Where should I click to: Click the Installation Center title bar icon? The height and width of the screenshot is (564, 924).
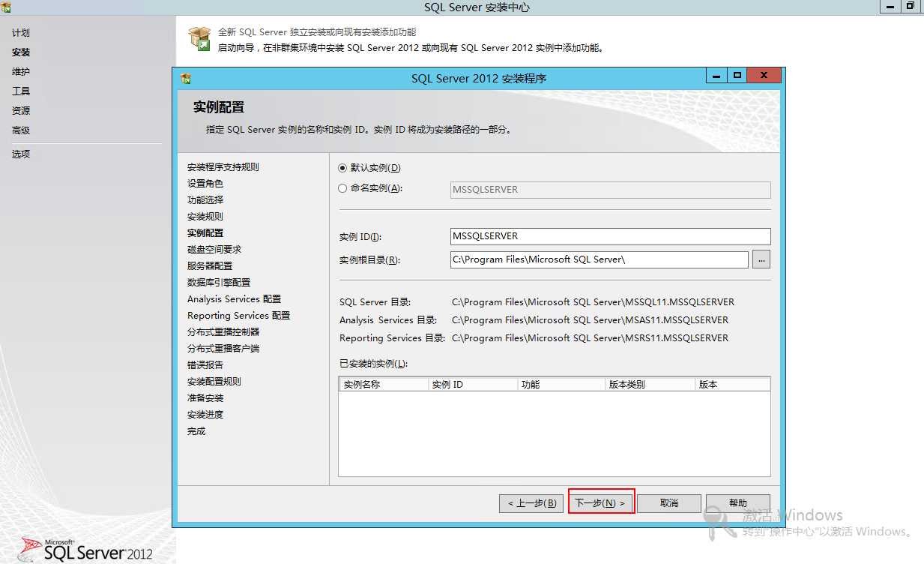[6, 7]
